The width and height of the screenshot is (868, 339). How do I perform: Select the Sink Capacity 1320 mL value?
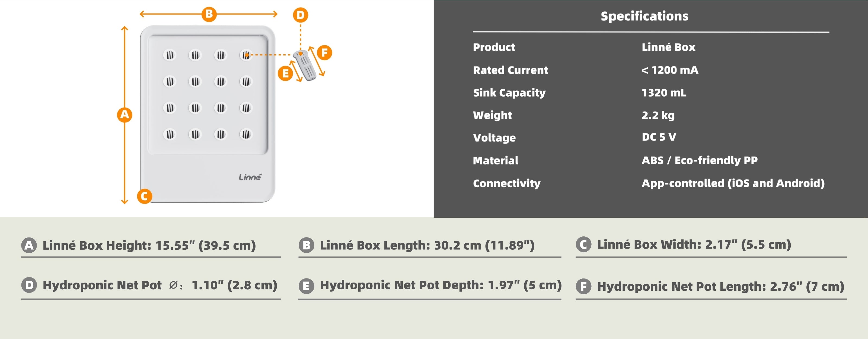664,93
